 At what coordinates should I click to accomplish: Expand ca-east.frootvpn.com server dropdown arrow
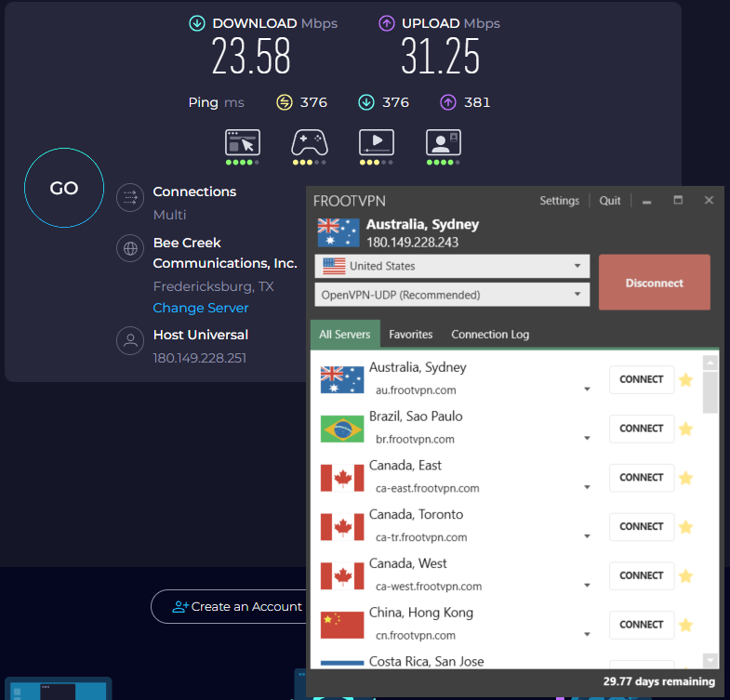point(587,487)
